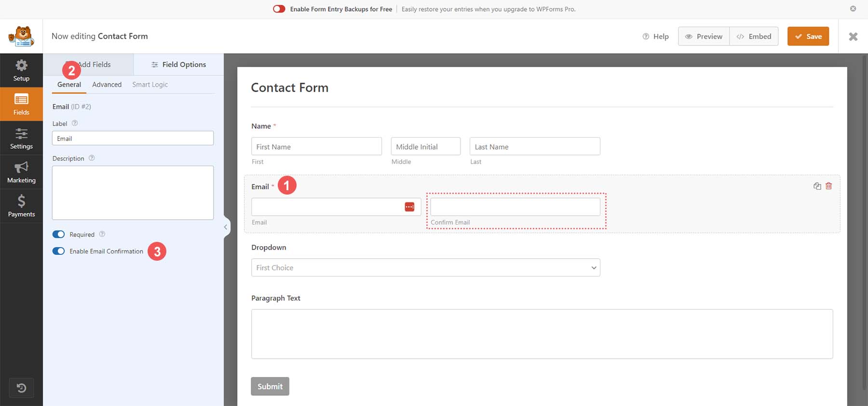This screenshot has height=406, width=868.
Task: Collapse the field options side panel
Action: 225,227
